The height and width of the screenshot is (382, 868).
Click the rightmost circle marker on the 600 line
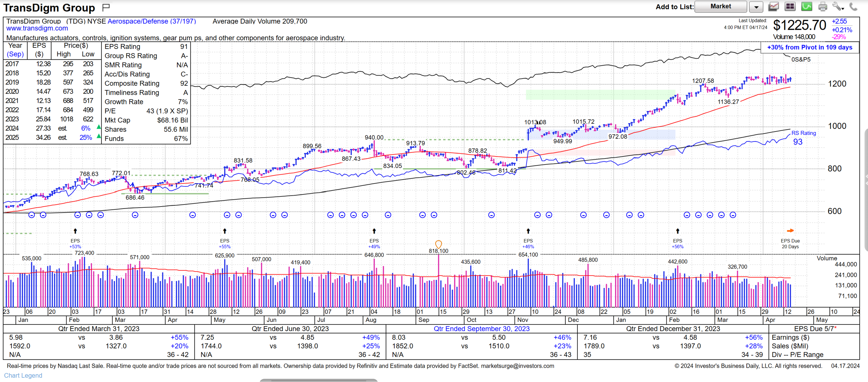(x=733, y=215)
